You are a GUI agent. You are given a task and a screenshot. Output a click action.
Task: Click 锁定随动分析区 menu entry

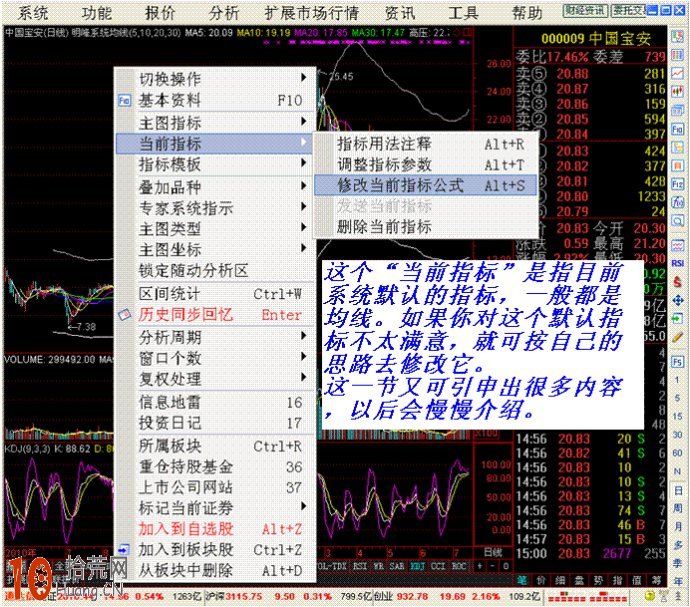(x=215, y=270)
